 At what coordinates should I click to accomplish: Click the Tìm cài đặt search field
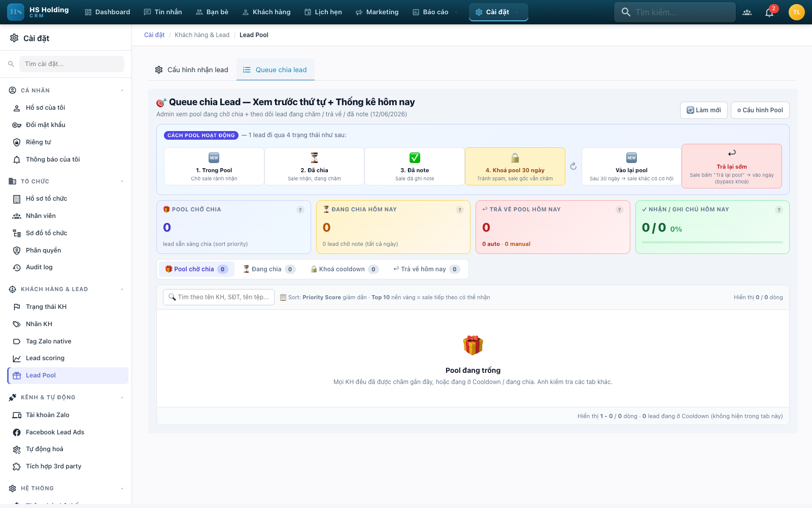coord(72,64)
